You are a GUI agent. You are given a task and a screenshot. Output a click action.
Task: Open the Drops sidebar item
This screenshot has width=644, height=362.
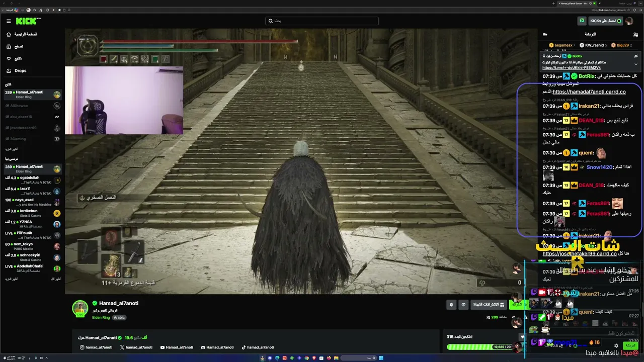pyautogui.click(x=17, y=71)
